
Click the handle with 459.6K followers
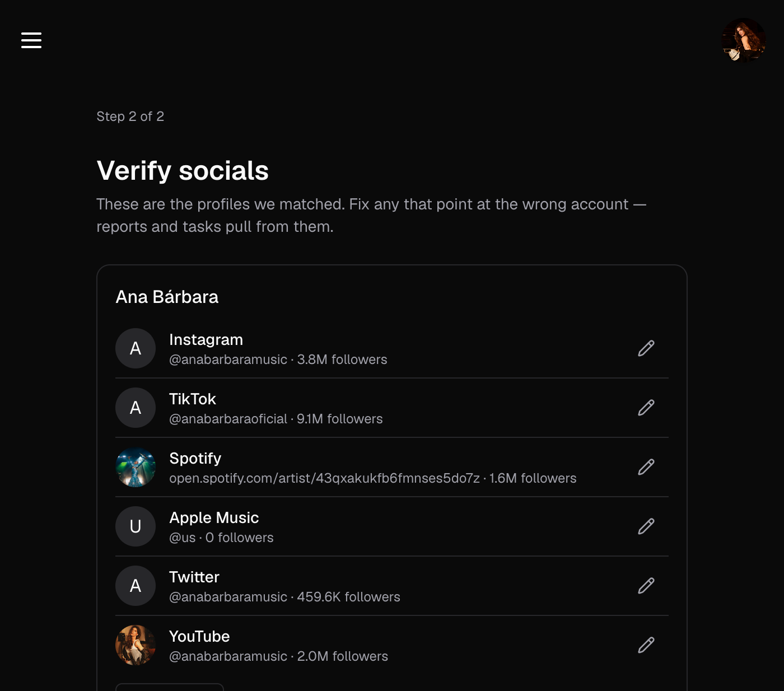[284, 597]
